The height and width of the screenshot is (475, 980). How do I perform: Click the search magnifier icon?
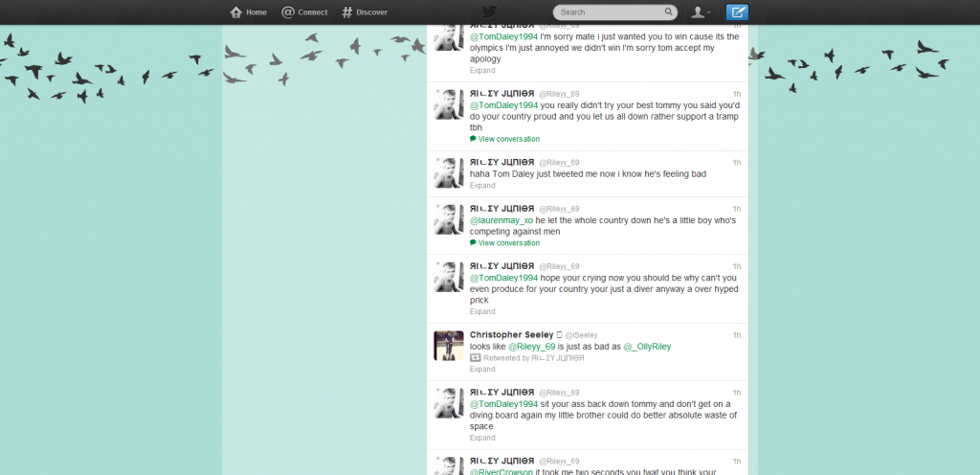[x=668, y=11]
